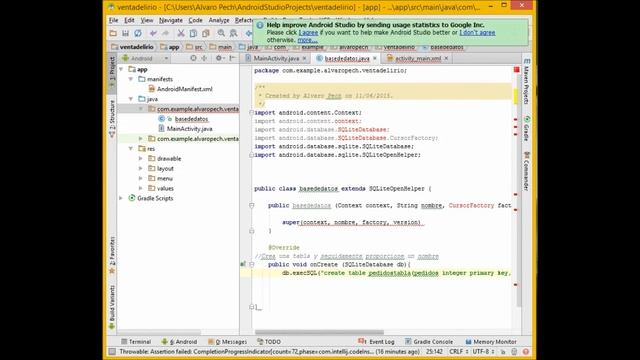Close the basededatos.java tab
Screen dimensions: 640x360
click(375, 58)
